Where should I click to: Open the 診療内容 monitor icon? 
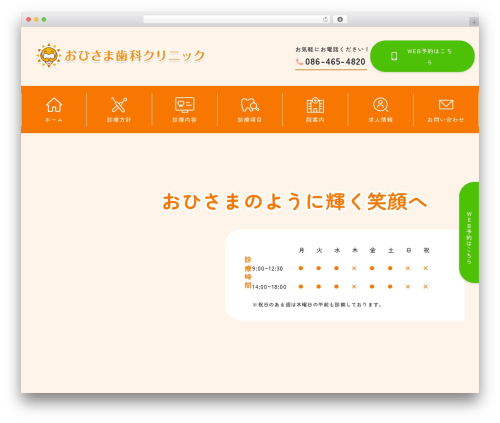(x=184, y=105)
